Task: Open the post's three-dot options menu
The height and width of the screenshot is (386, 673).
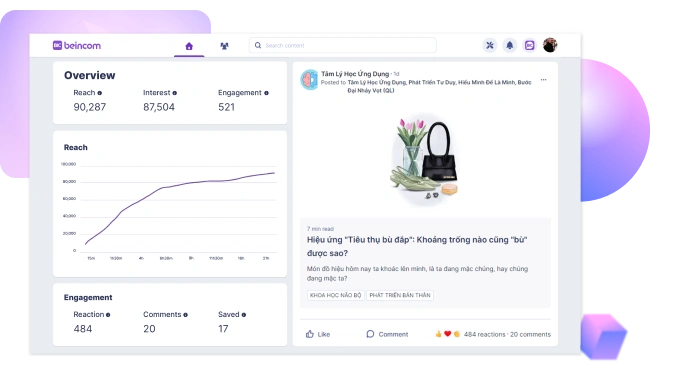Action: [543, 80]
